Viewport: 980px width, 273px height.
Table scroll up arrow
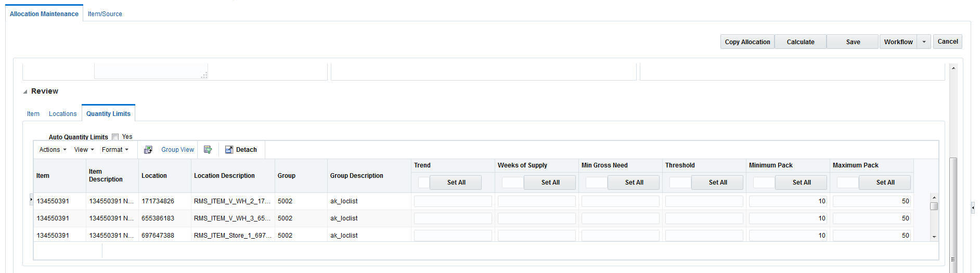(x=934, y=198)
